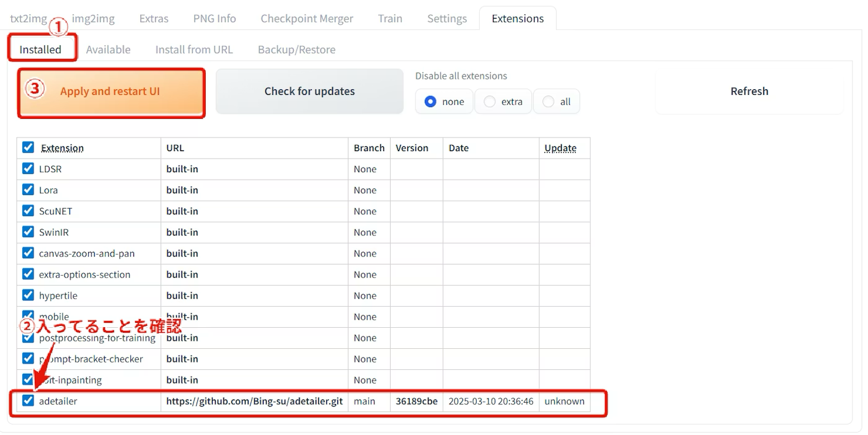This screenshot has width=868, height=435.
Task: Toggle the select-all Extension header checkbox
Action: [x=28, y=147]
